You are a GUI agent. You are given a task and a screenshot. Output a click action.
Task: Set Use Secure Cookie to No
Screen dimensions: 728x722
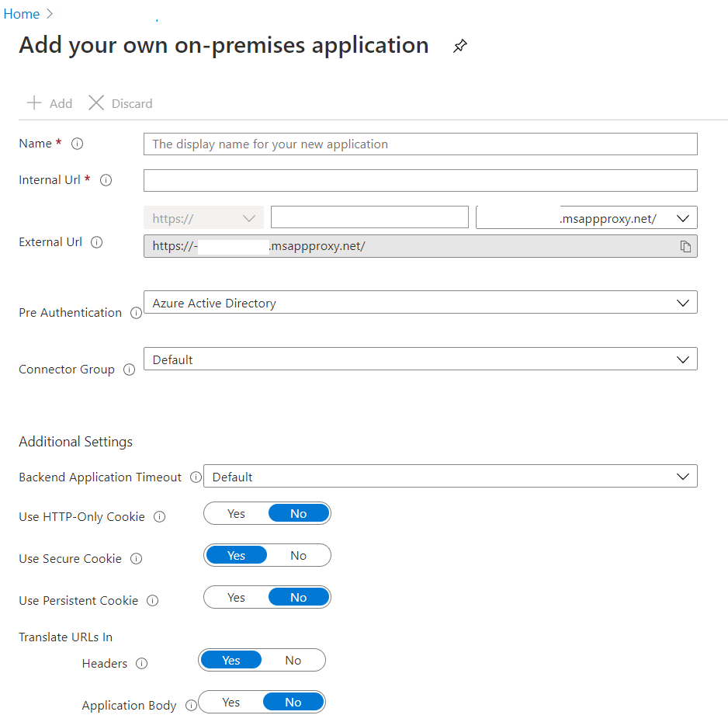coord(298,555)
